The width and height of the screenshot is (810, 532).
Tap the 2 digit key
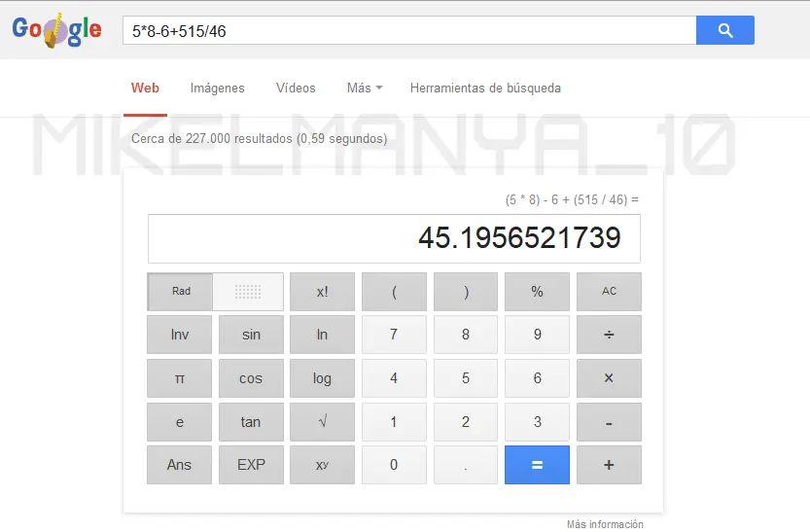point(466,422)
